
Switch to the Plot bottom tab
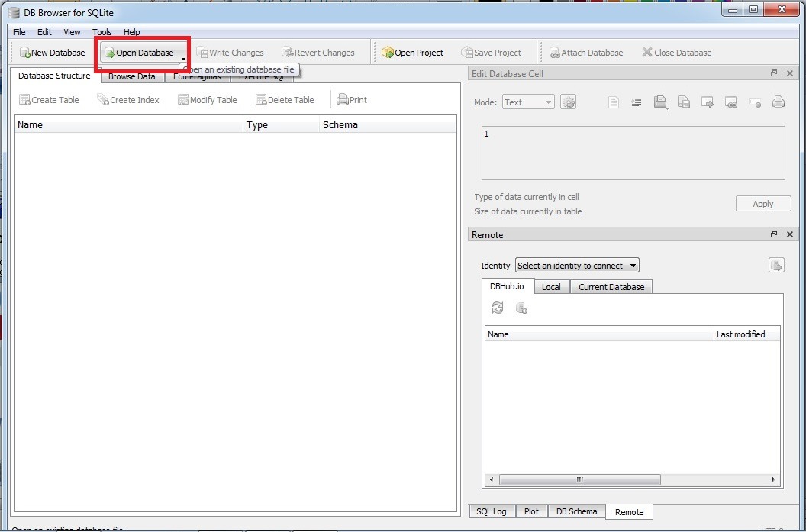point(531,511)
